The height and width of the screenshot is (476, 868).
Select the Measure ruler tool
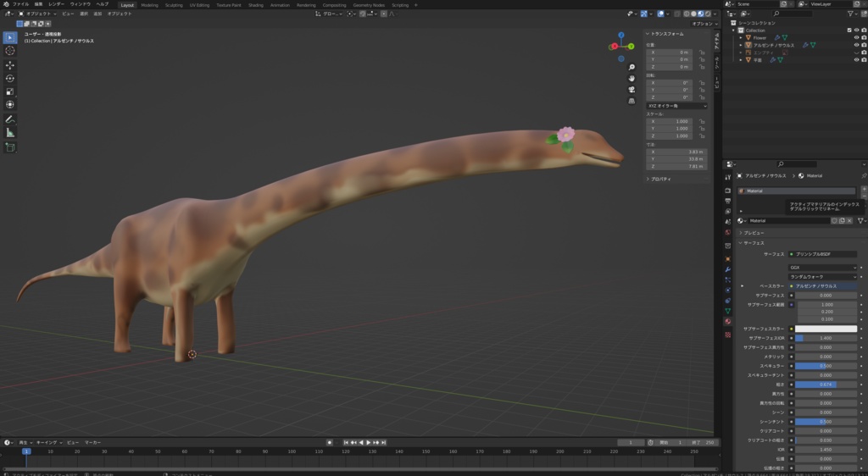tap(10, 133)
